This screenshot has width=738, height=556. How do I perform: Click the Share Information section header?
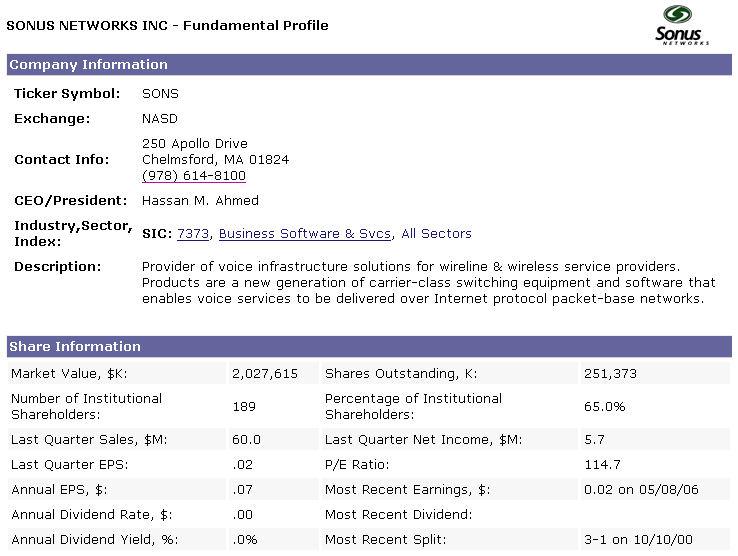coord(75,347)
